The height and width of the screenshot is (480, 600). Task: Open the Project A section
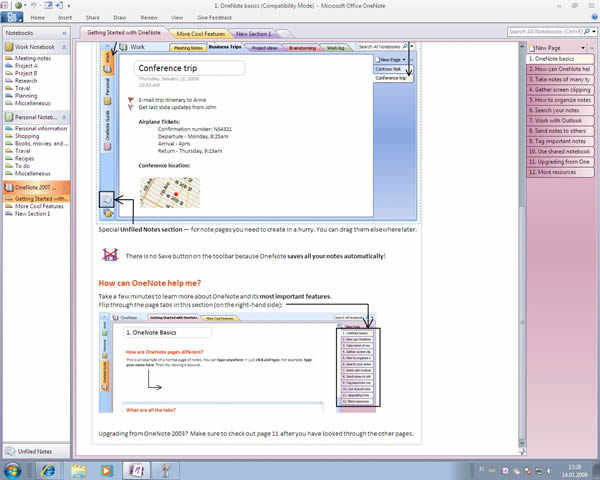(x=26, y=66)
